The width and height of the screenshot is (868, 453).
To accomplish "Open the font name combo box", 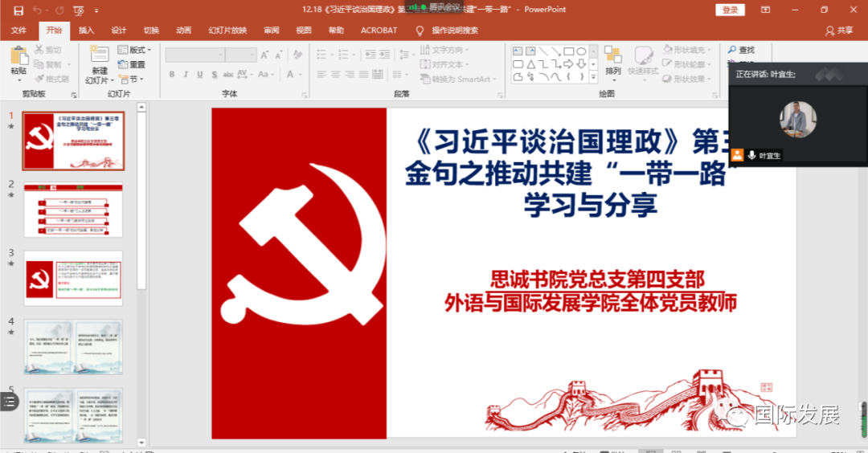I will tap(194, 55).
